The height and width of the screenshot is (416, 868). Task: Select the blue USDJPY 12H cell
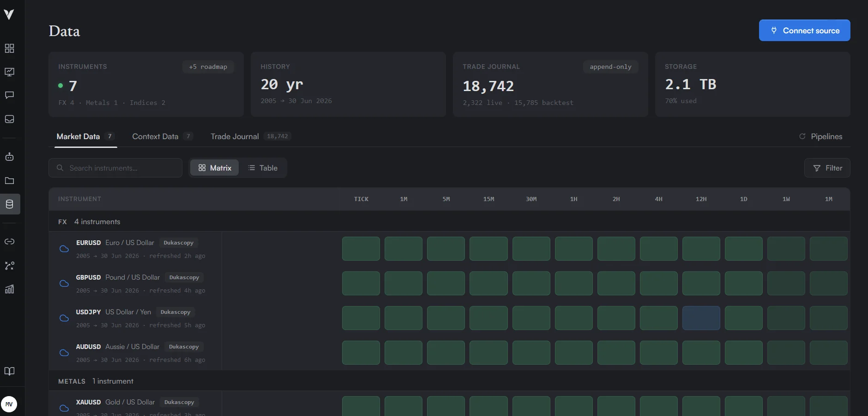(x=701, y=318)
